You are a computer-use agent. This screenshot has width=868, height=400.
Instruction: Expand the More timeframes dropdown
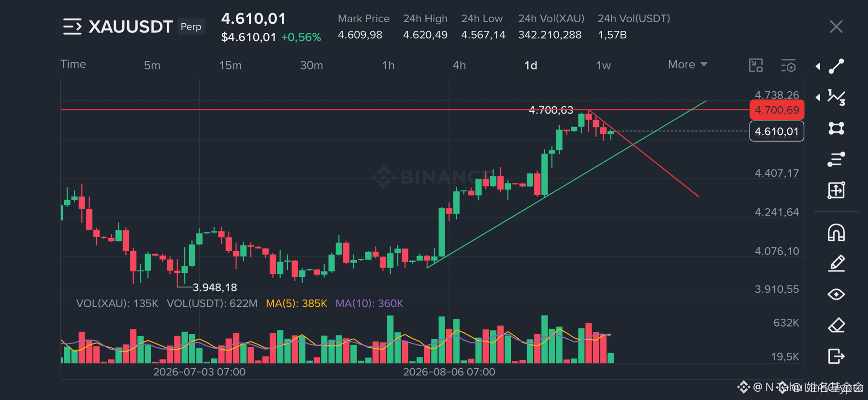click(687, 65)
